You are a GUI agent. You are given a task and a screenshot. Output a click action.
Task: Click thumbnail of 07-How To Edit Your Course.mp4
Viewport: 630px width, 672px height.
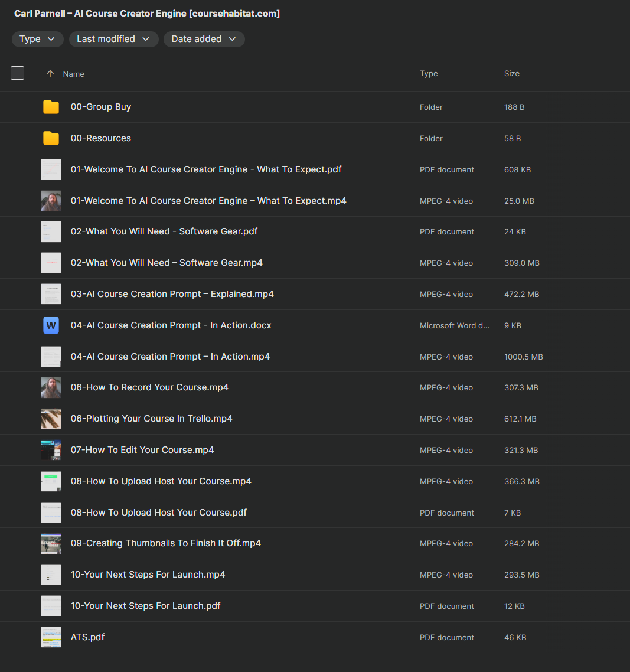(51, 450)
